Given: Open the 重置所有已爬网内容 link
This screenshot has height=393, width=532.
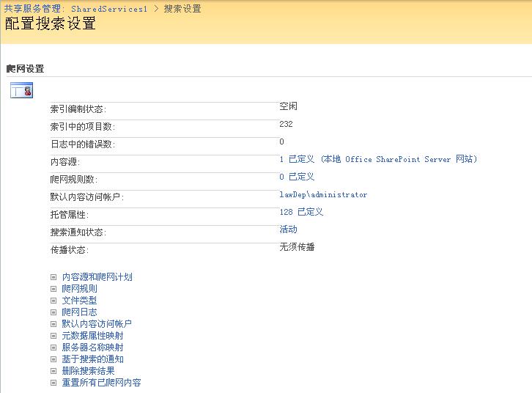Looking at the screenshot, I should tap(101, 383).
